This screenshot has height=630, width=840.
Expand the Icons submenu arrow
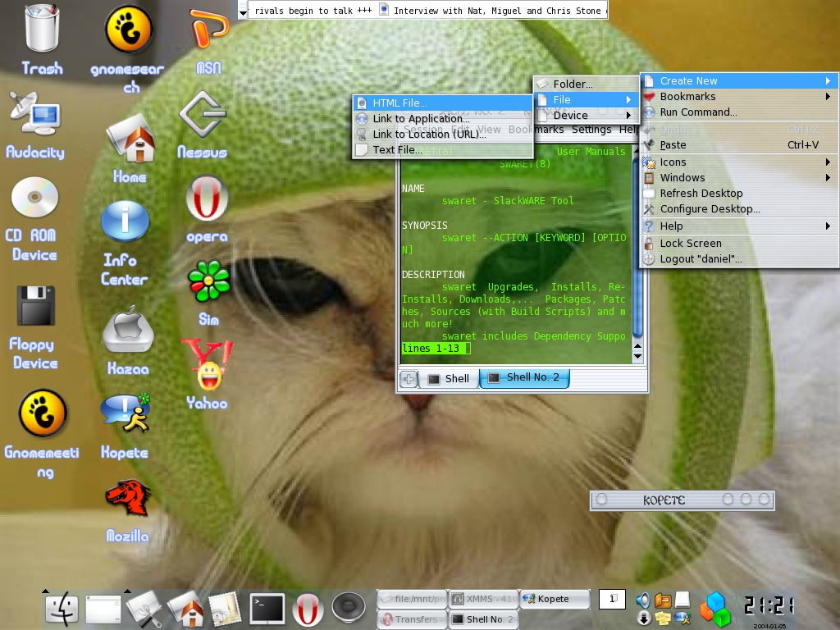coord(828,162)
